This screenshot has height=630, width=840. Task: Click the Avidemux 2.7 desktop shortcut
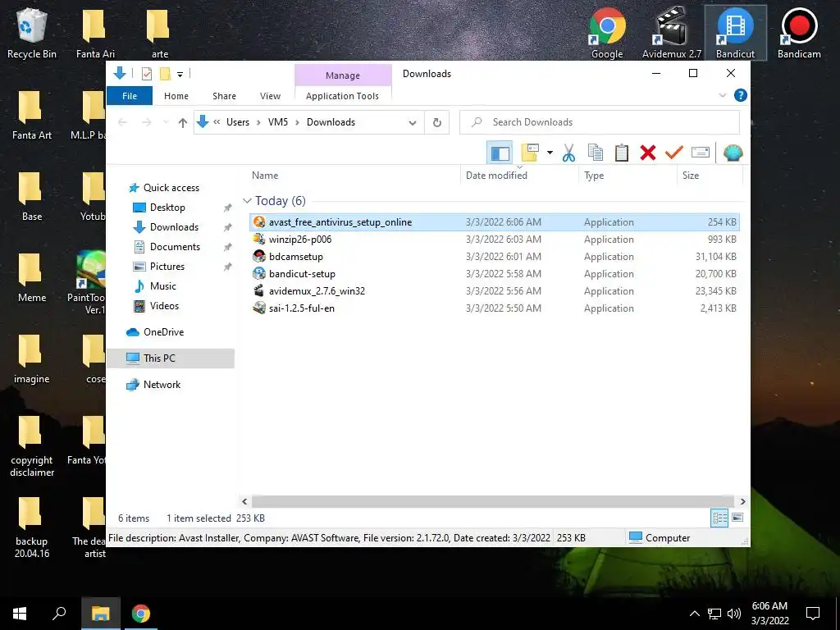pyautogui.click(x=671, y=33)
